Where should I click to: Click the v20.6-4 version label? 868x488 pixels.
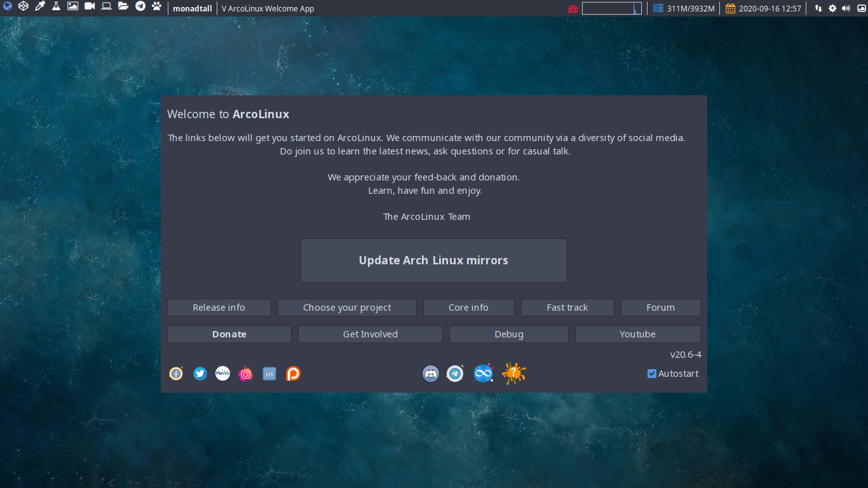click(x=686, y=355)
